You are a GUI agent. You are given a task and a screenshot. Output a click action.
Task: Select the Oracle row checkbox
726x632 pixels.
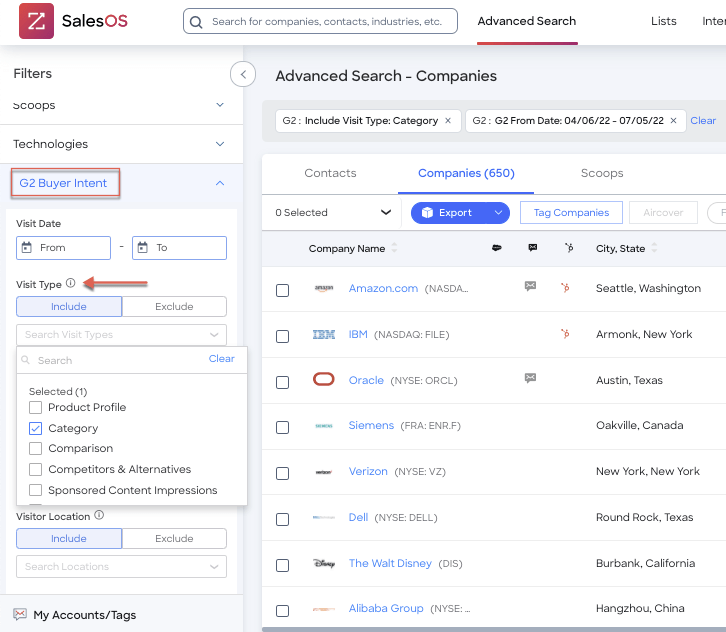[282, 382]
